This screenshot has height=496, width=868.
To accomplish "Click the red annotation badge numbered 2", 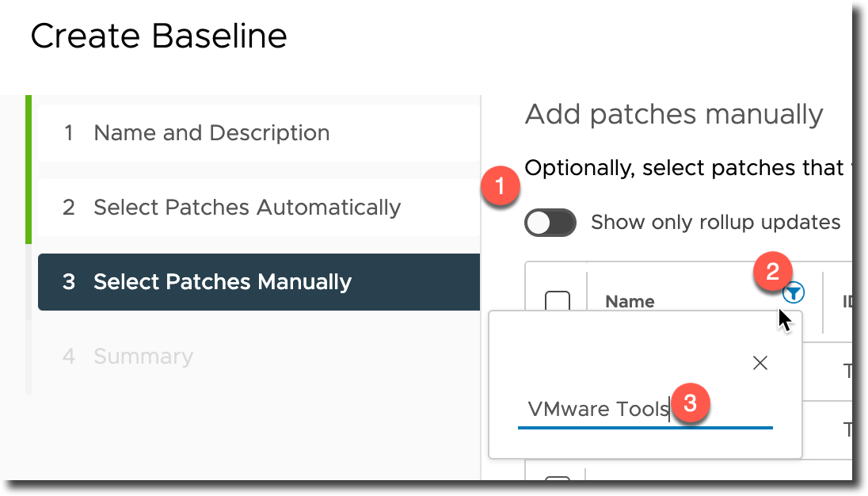I will click(773, 271).
